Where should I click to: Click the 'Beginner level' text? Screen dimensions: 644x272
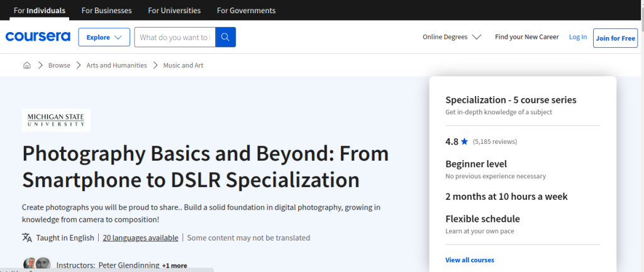click(x=476, y=164)
